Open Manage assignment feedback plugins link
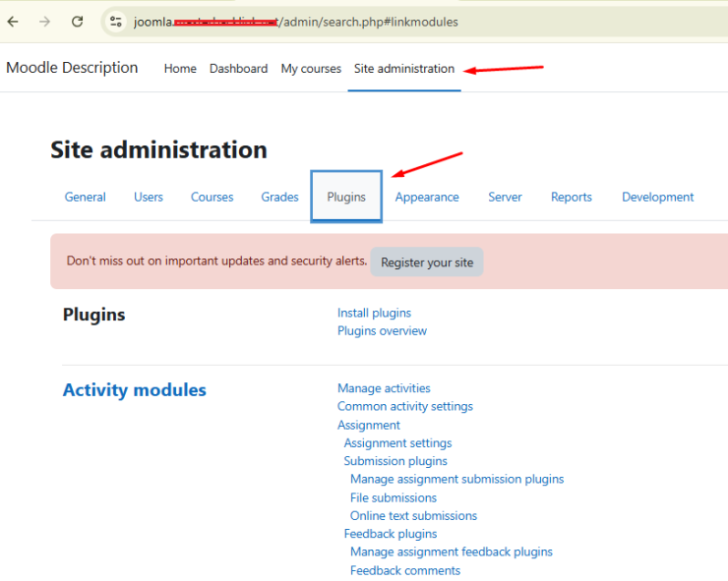 [452, 552]
